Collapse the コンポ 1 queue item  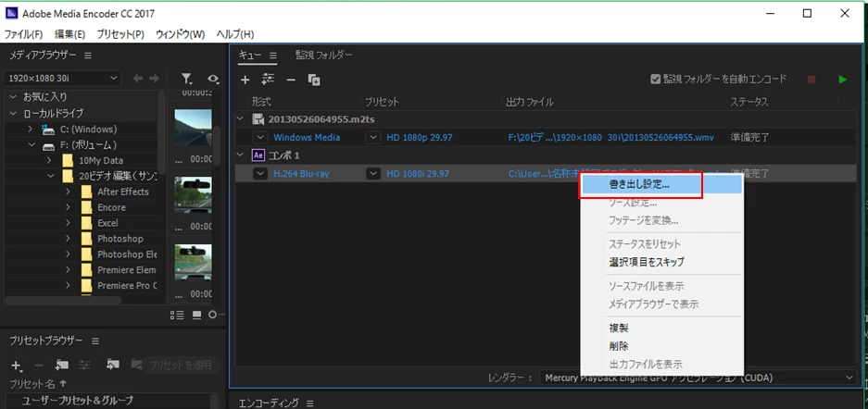coord(240,155)
